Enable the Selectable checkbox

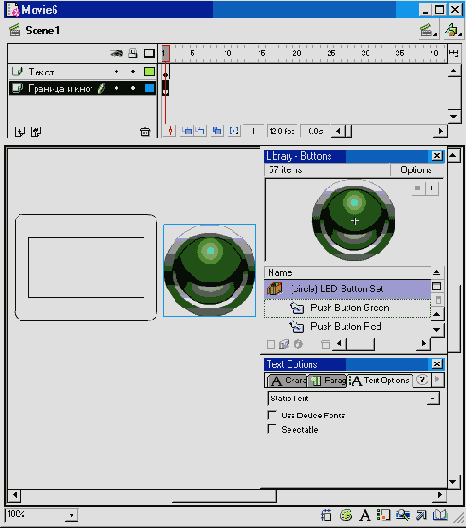tap(272, 429)
